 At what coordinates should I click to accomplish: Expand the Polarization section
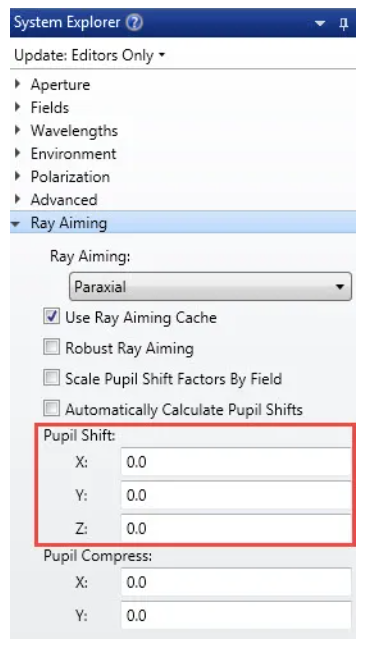click(17, 176)
